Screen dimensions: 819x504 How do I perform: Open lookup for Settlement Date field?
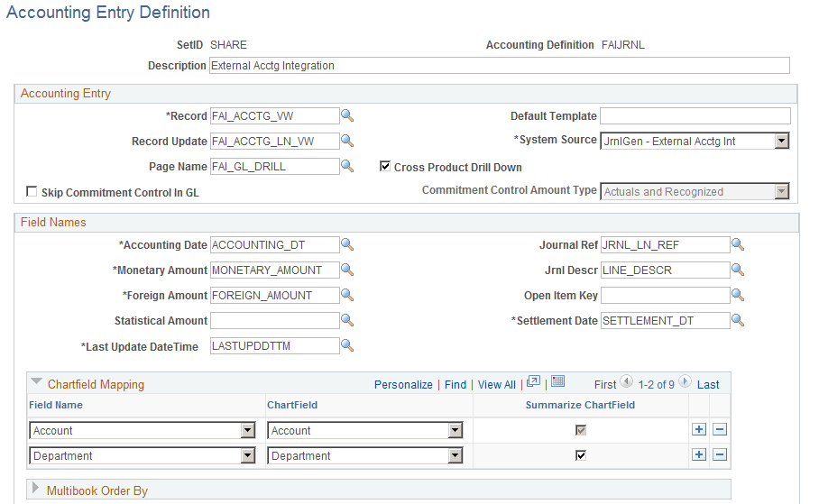coord(738,320)
